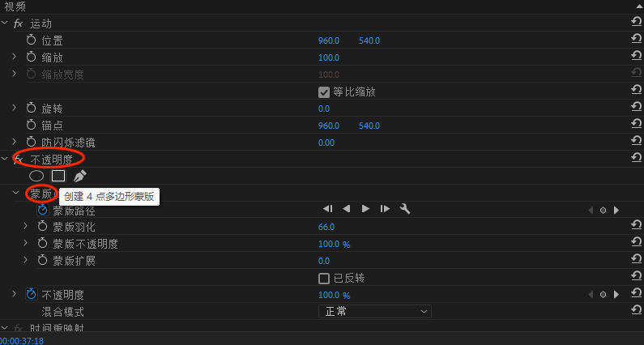The image size is (644, 345).
Task: Toggle animation stopwatch for 锚点
Action: pyautogui.click(x=32, y=125)
